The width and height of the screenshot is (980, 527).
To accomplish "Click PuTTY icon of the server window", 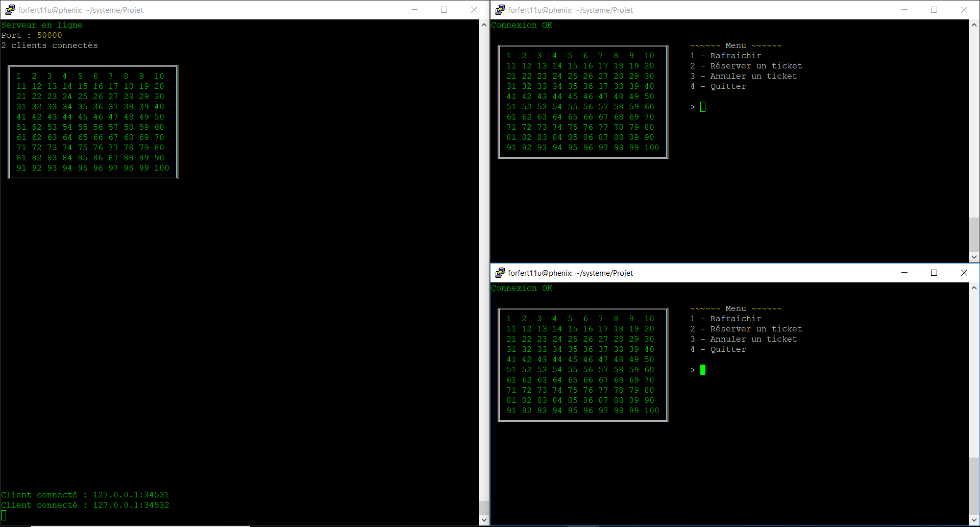I will [10, 10].
